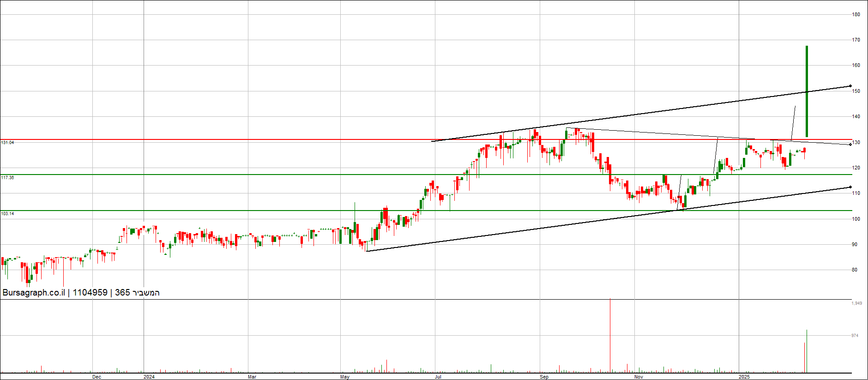Click the 80 price axis label
Screen dimensions: 868x380
click(855, 270)
